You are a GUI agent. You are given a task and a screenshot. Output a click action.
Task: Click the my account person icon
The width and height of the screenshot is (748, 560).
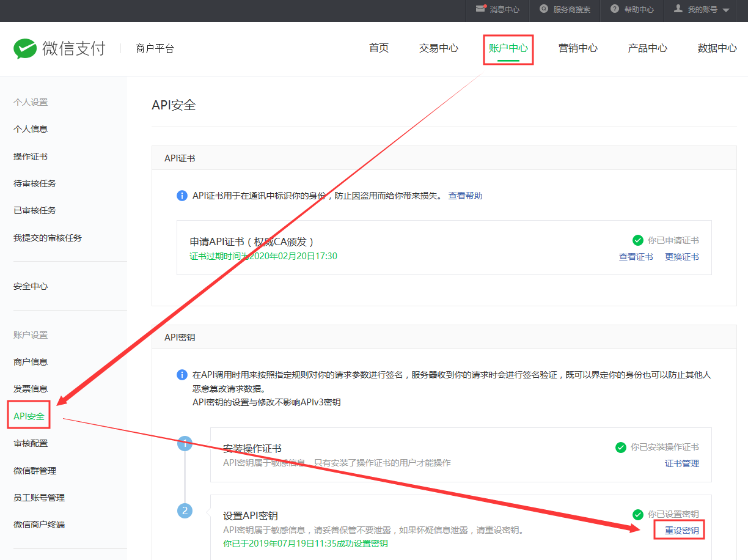click(x=678, y=9)
